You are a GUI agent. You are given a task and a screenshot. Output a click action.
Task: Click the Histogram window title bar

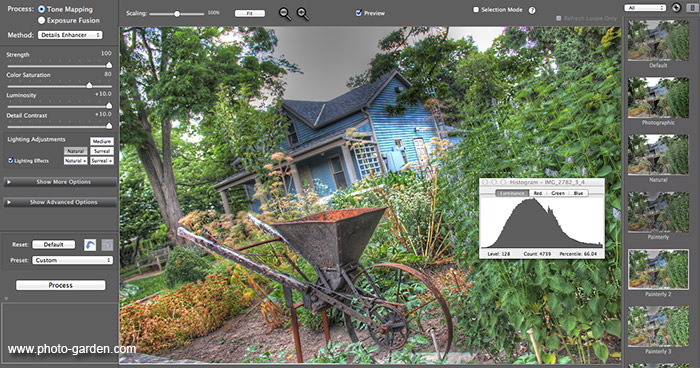click(542, 182)
